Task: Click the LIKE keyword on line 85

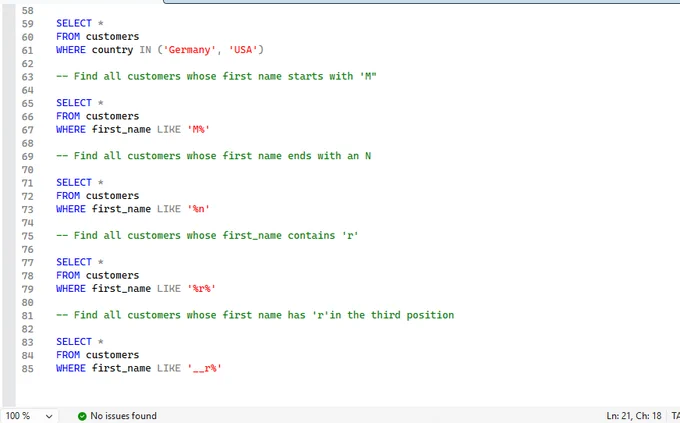Action: tap(169, 368)
